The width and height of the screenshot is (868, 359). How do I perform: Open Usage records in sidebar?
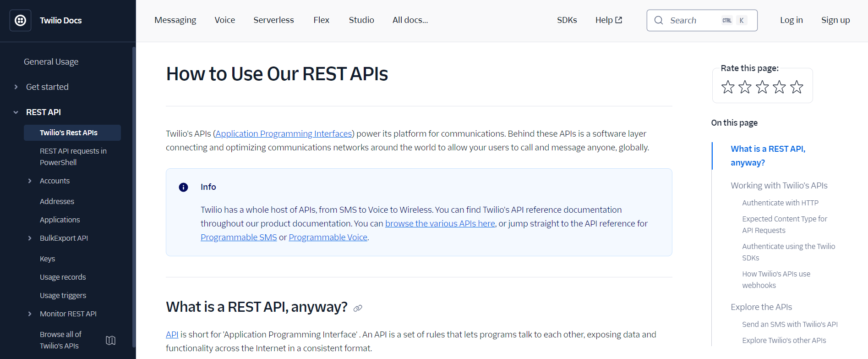tap(63, 277)
